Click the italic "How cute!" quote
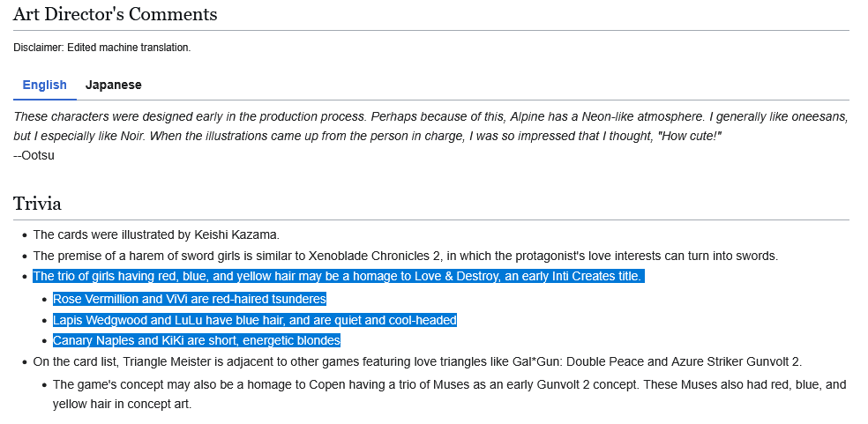This screenshot has height=424, width=868. [x=691, y=137]
